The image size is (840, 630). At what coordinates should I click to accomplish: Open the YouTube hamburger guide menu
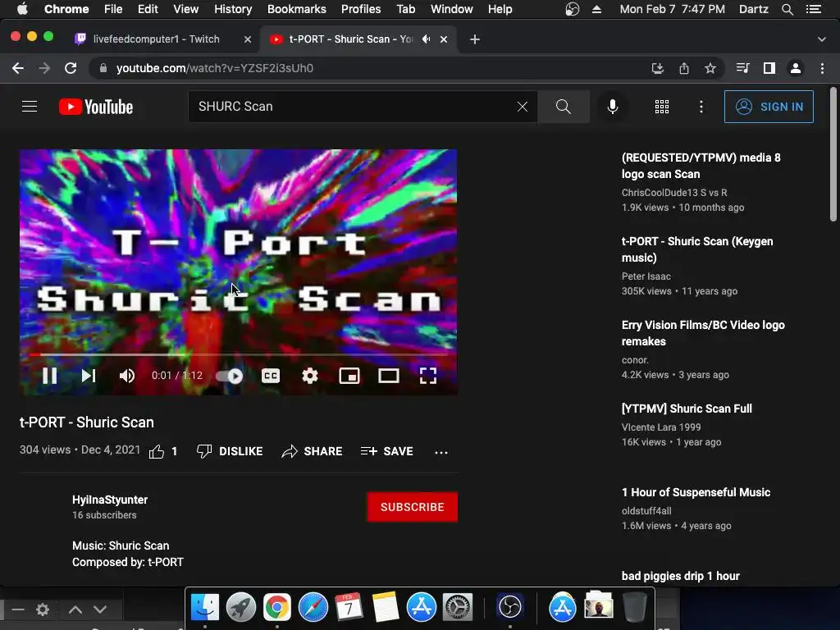tap(30, 107)
